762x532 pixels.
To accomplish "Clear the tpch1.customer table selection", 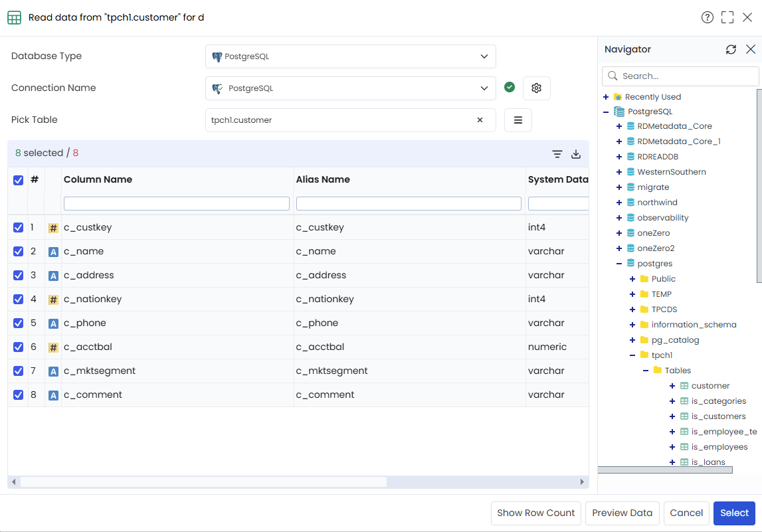I will coord(480,120).
